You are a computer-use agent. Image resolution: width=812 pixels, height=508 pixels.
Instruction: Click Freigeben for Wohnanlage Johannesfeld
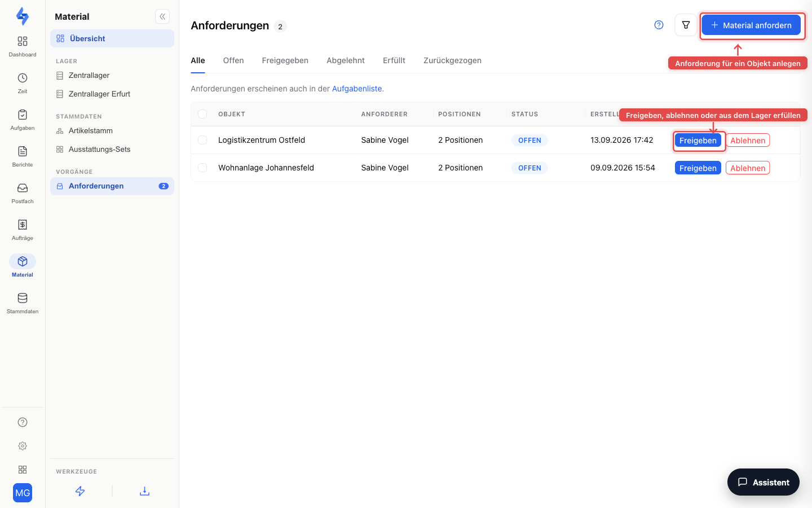tap(698, 168)
